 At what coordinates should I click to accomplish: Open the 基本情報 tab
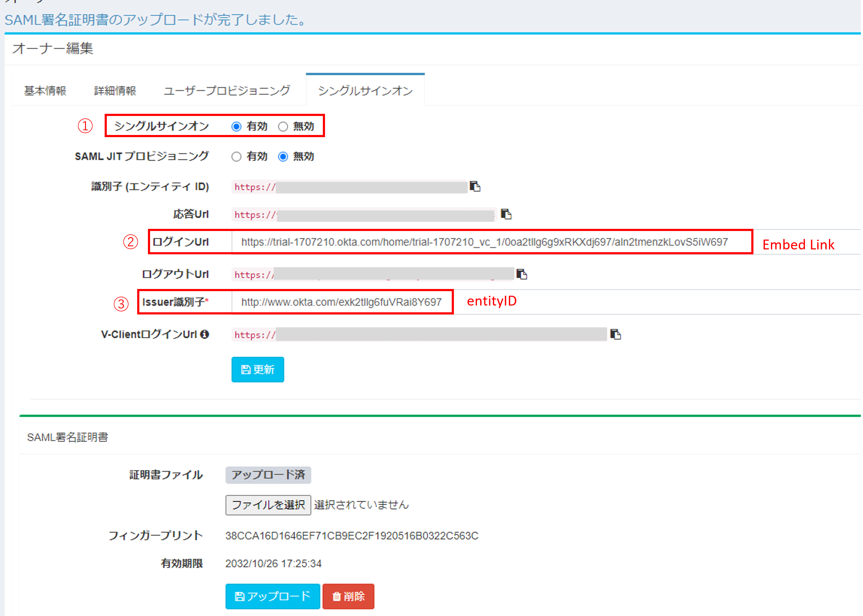[45, 91]
